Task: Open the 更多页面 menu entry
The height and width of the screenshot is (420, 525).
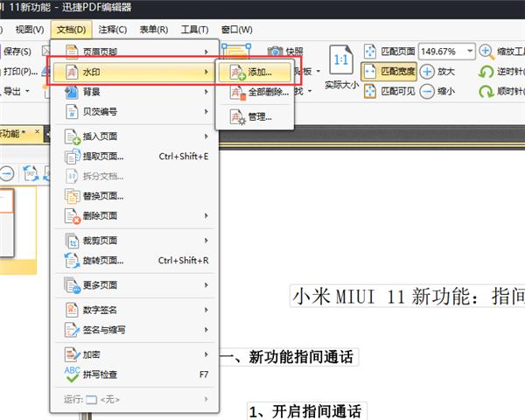Action: (135, 285)
